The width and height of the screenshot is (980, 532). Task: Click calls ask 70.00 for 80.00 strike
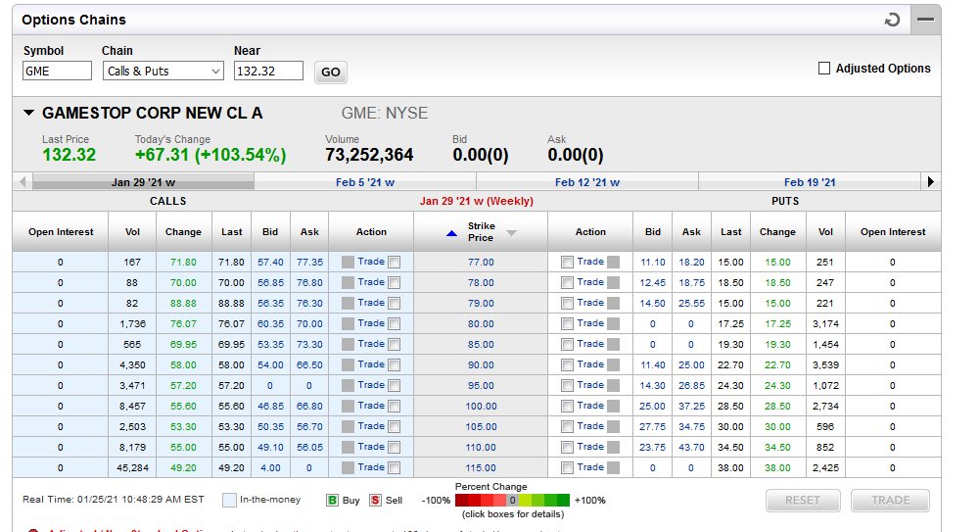[309, 324]
